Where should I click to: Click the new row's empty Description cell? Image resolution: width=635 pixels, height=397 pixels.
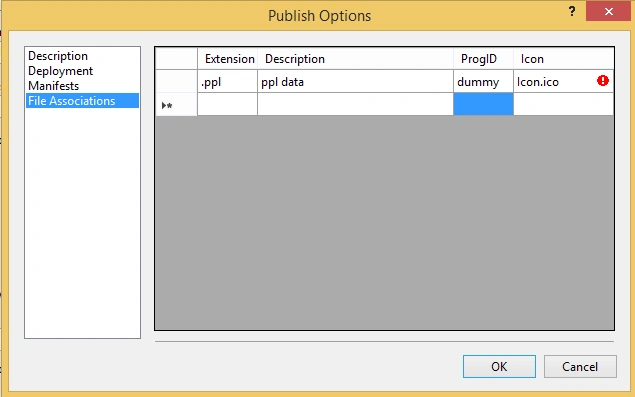click(x=355, y=104)
